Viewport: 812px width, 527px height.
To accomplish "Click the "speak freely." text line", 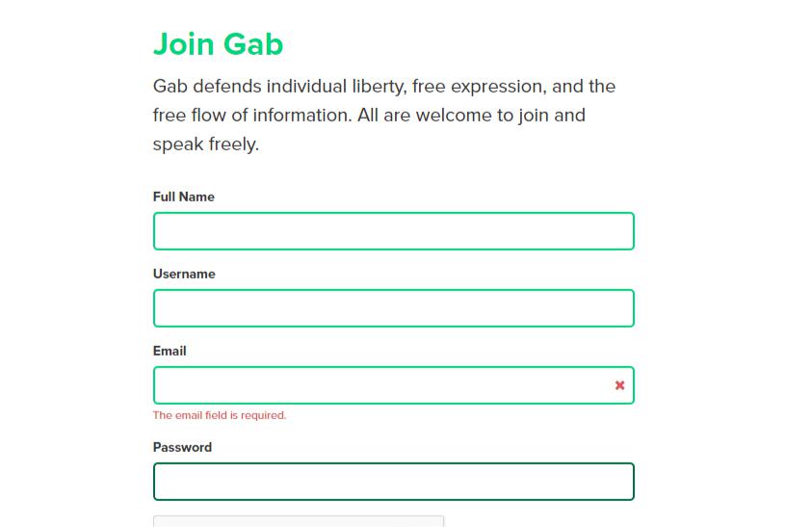I will pos(206,145).
